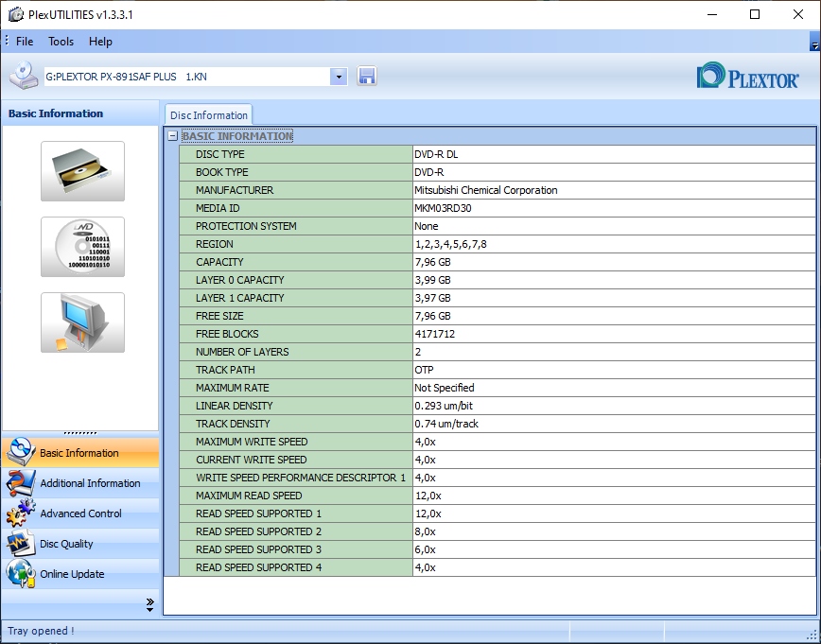Open the Disc Quality section
Viewport: 821px width, 644px height.
click(x=66, y=544)
